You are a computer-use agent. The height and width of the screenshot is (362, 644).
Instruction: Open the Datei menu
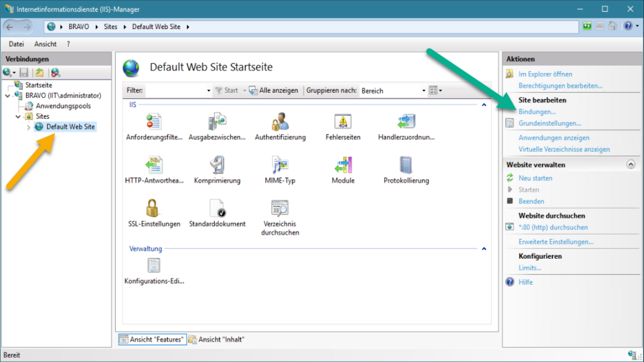(16, 44)
